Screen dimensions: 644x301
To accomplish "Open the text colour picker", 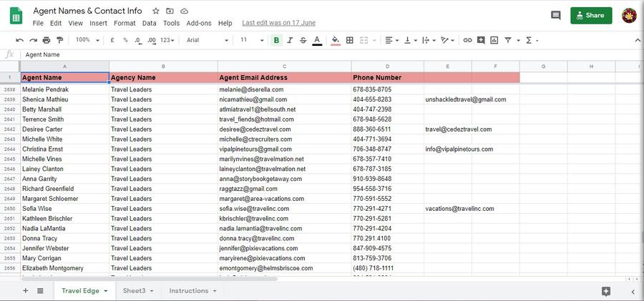I will [317, 40].
